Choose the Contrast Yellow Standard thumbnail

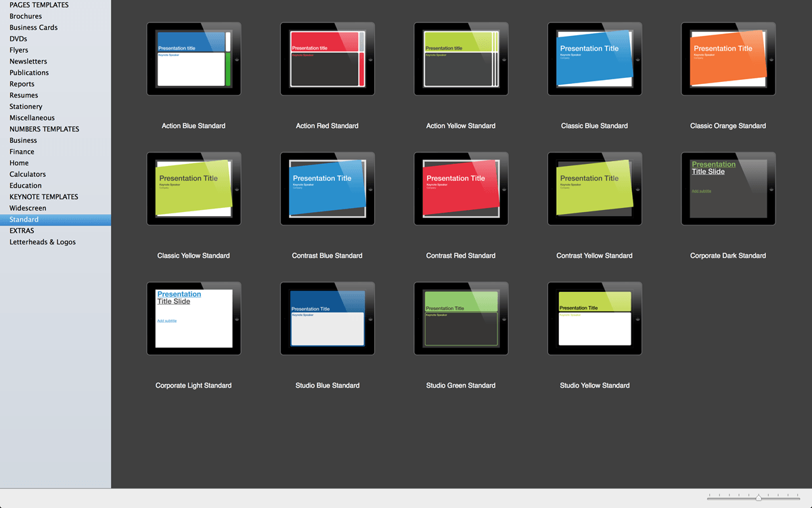pyautogui.click(x=595, y=189)
